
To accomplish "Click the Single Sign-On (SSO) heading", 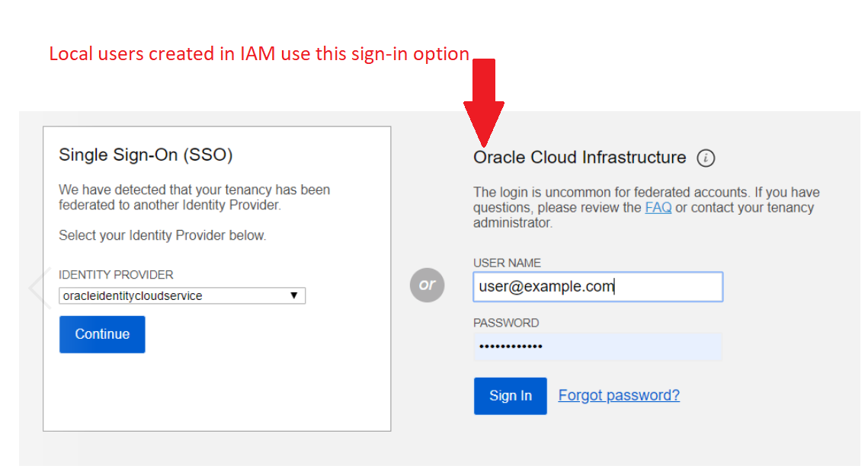I will tap(146, 155).
